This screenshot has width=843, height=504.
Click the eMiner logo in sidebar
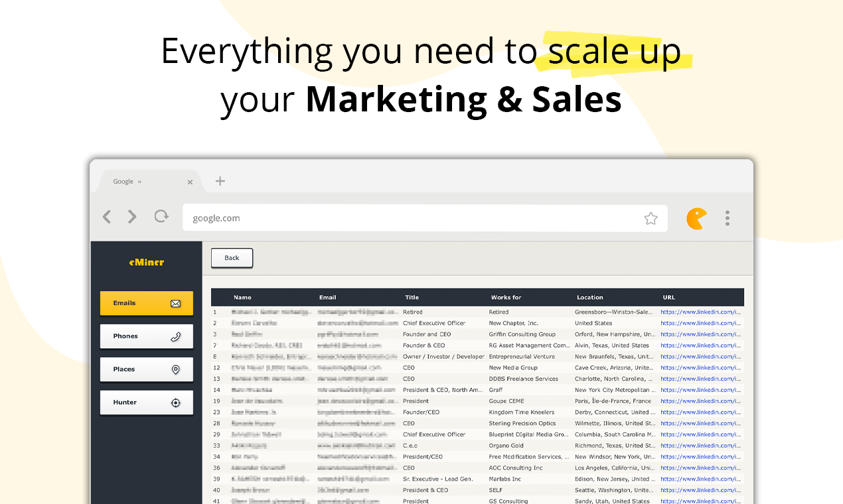click(147, 262)
